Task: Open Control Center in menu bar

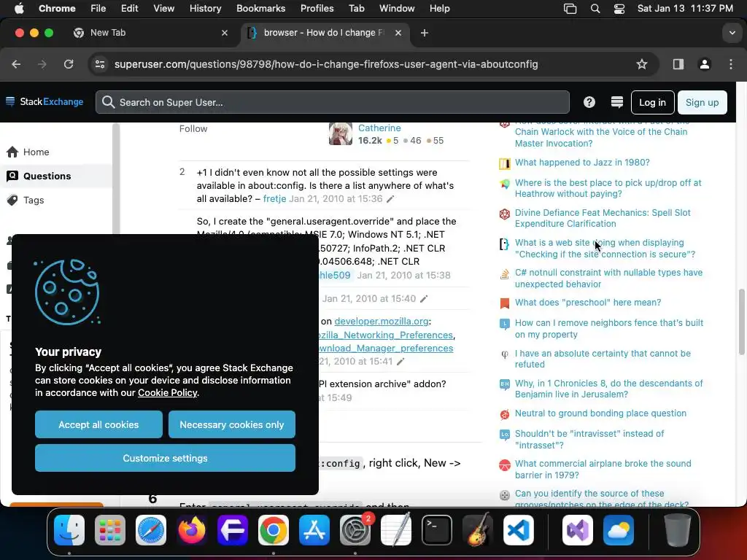Action: coord(619,9)
